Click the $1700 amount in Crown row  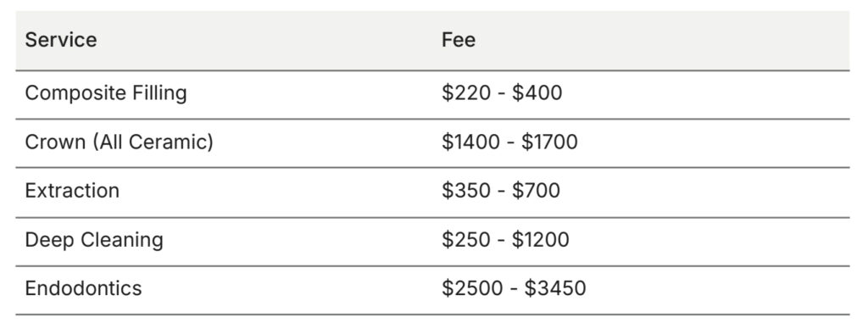[x=549, y=142]
